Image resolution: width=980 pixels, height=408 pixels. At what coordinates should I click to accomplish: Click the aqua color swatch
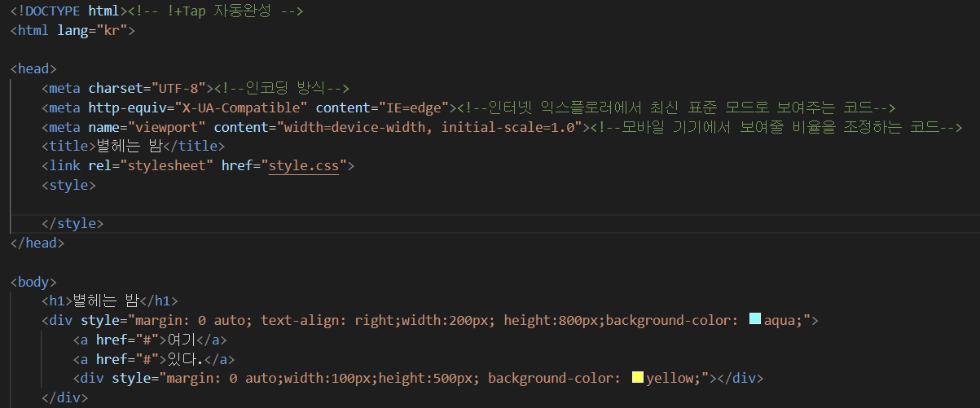[x=755, y=319]
